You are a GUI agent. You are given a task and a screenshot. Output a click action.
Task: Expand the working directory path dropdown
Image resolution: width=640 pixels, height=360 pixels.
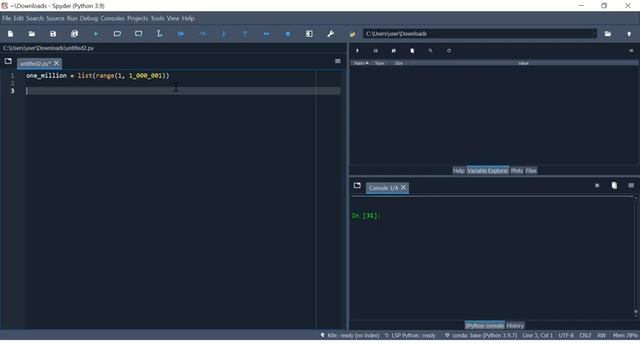point(594,34)
